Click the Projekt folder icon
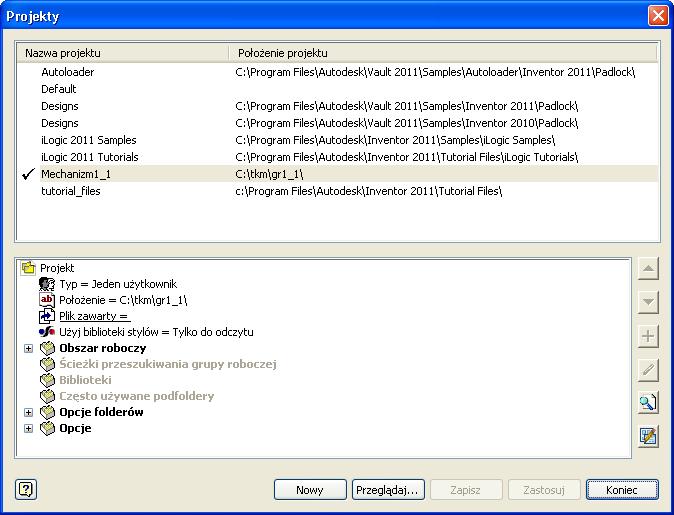Screen dimensions: 674x515 [x=28, y=268]
